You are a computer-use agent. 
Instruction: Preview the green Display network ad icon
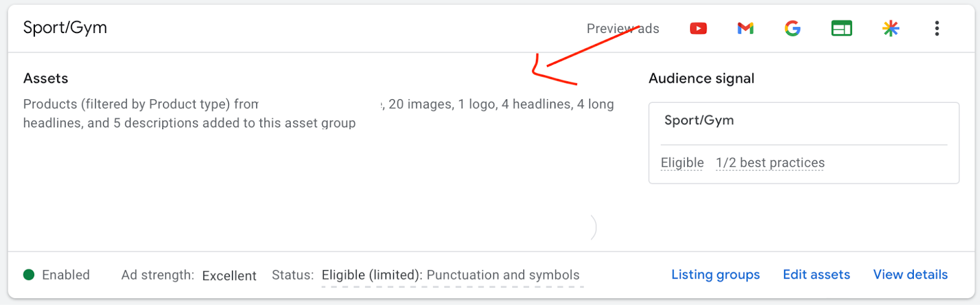[842, 28]
